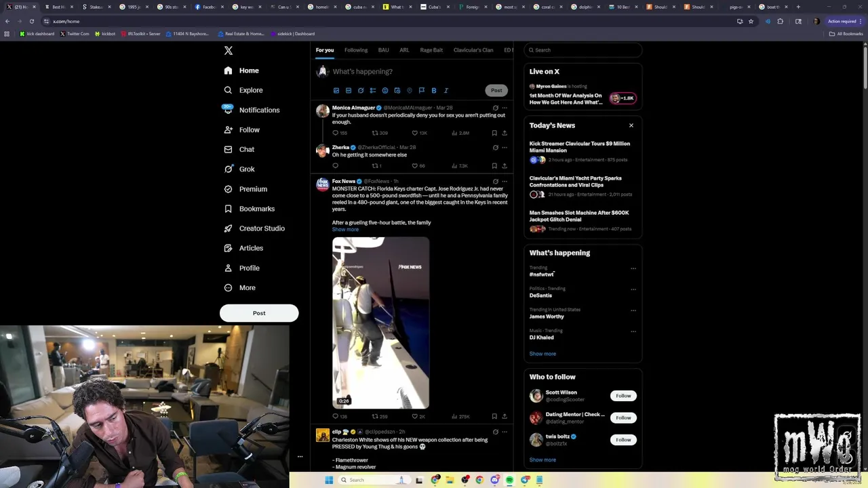Switch to the BAU tab
Screen dimensions: 868x488
pyautogui.click(x=383, y=50)
